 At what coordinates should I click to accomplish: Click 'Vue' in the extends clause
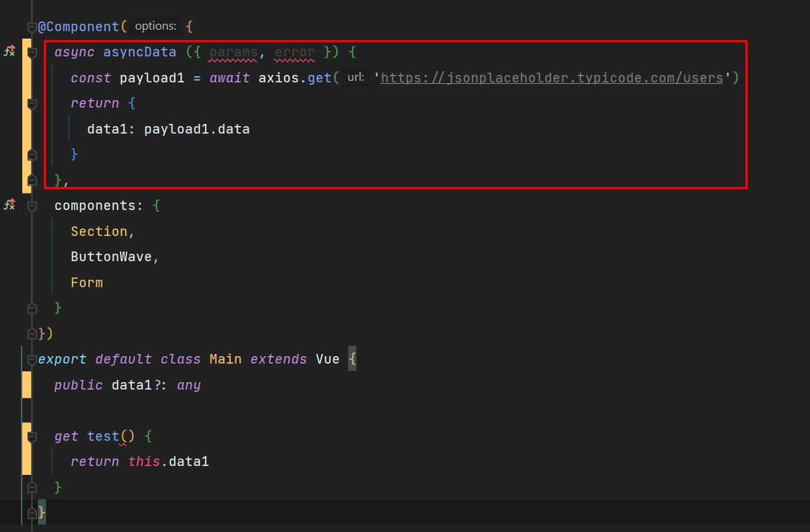pyautogui.click(x=327, y=359)
